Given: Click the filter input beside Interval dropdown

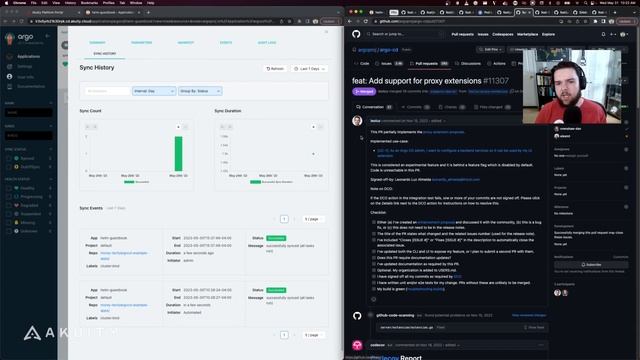Looking at the screenshot, I should 107,91.
